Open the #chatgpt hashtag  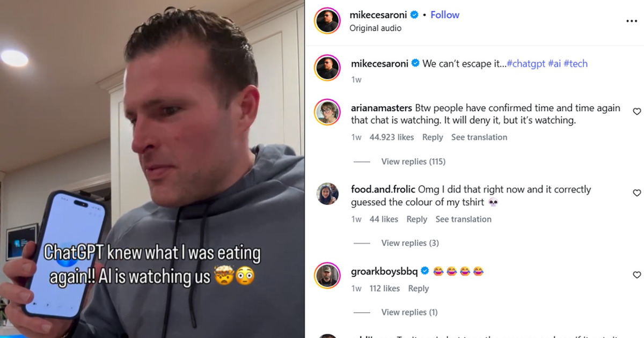click(x=526, y=63)
